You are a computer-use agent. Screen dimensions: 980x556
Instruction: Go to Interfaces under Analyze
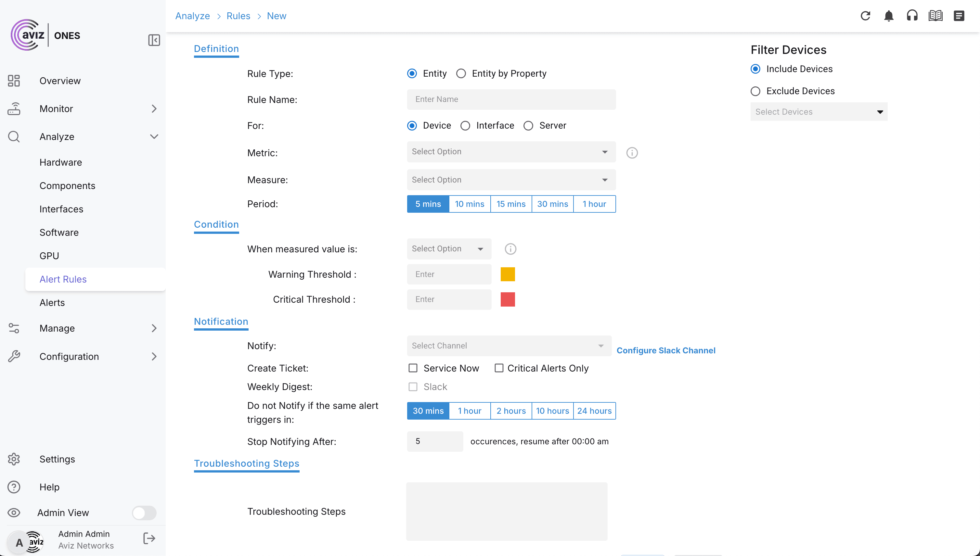pos(61,209)
